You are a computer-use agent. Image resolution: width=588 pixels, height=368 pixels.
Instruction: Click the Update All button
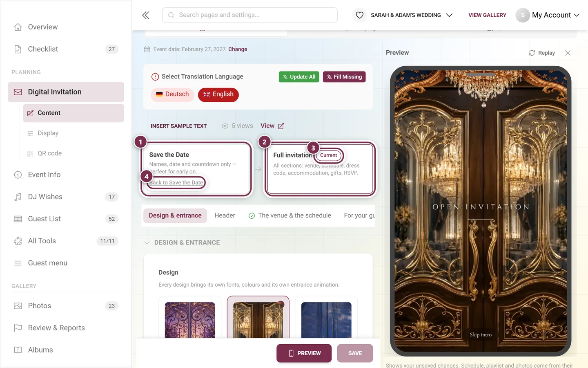[x=299, y=77]
